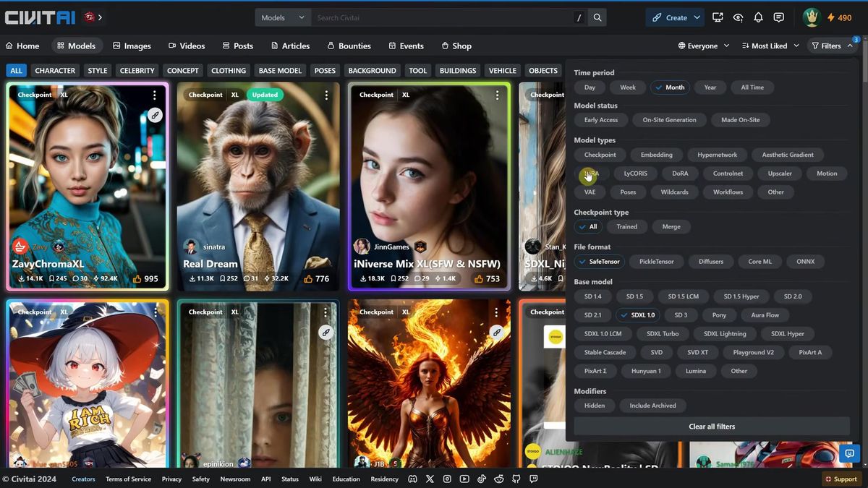
Task: Uncheck the SDXL 1.0 base model
Action: click(x=638, y=315)
